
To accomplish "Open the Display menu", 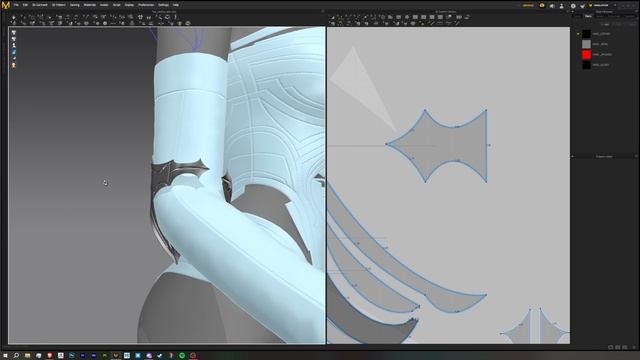I will coord(129,5).
